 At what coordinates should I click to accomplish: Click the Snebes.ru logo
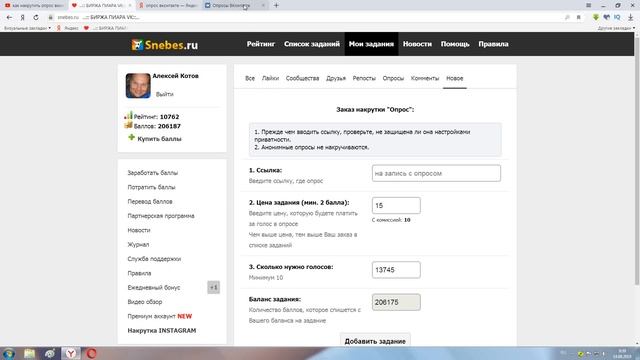164,44
